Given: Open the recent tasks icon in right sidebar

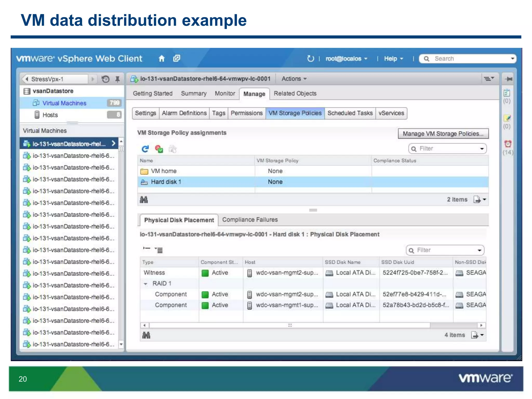Looking at the screenshot, I should pos(507,93).
